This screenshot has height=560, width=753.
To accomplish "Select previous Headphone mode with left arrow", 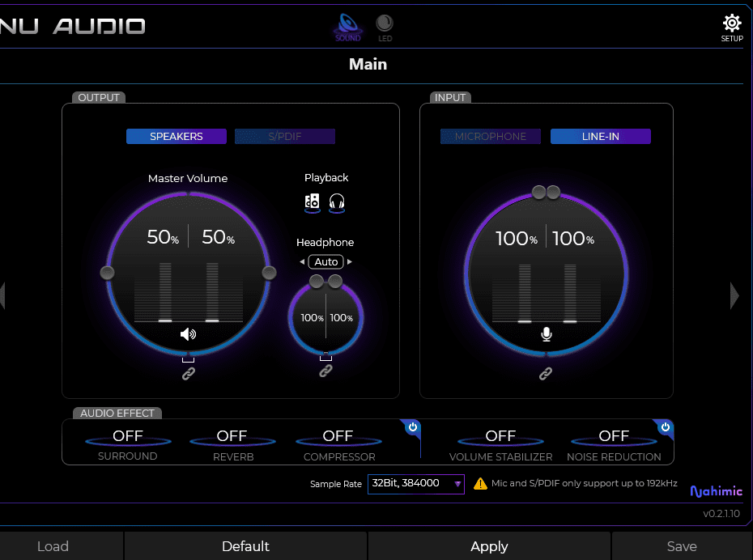I will point(302,262).
